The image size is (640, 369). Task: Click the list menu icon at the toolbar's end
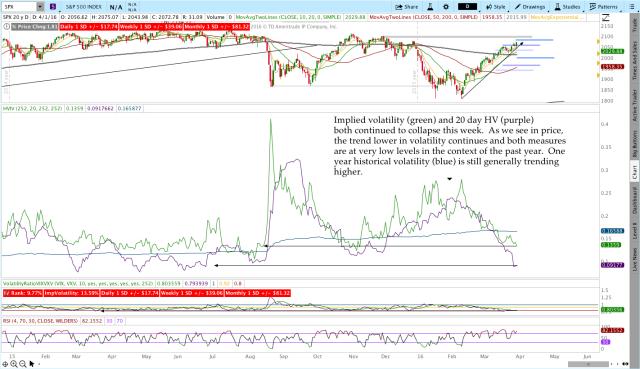point(632,7)
